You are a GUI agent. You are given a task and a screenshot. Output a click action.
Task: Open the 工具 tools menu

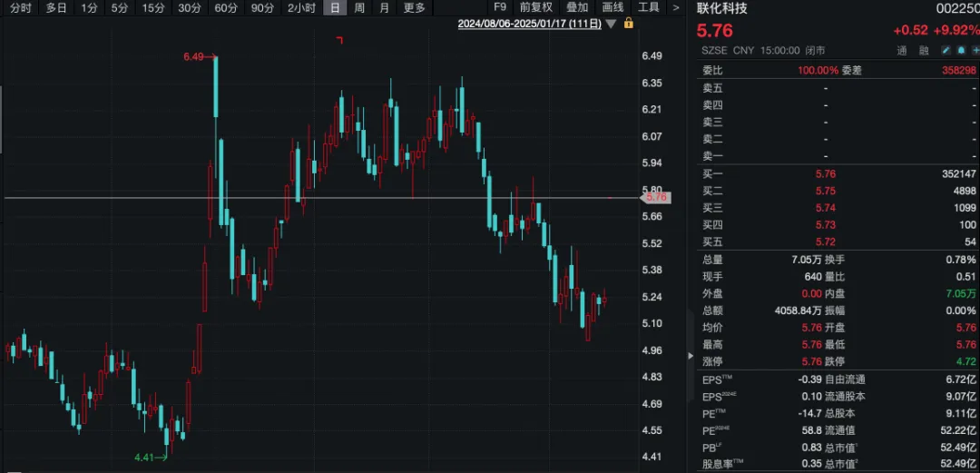(649, 7)
